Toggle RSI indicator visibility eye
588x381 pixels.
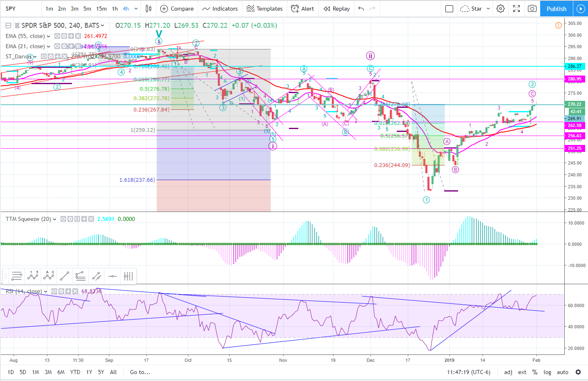[54, 291]
